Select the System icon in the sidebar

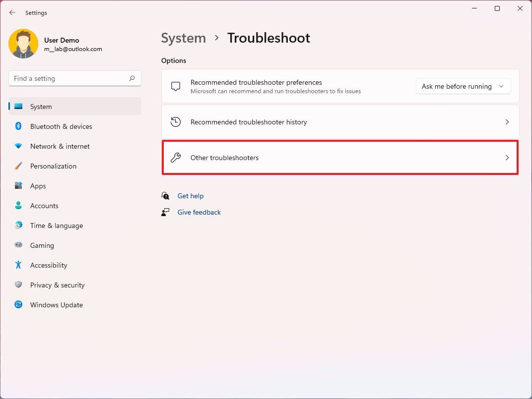click(18, 106)
